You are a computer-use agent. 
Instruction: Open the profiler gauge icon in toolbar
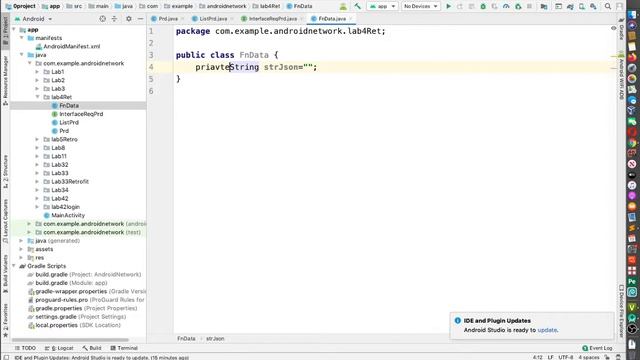pos(506,7)
